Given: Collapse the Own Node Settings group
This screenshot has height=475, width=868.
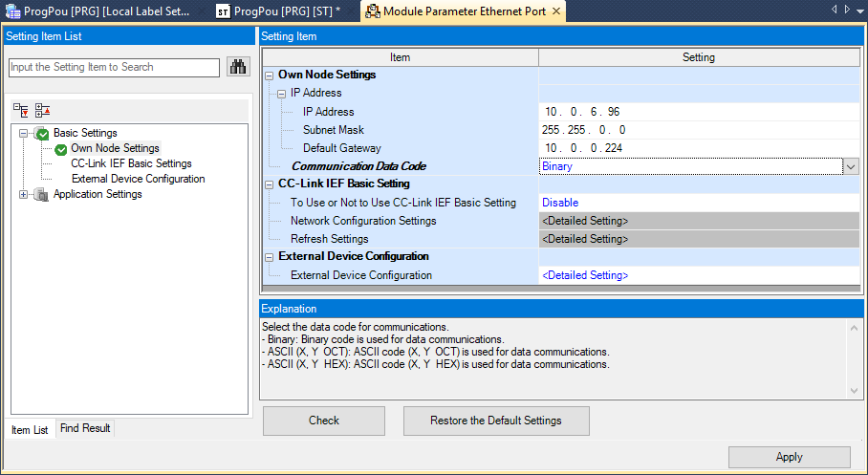Looking at the screenshot, I should click(270, 75).
